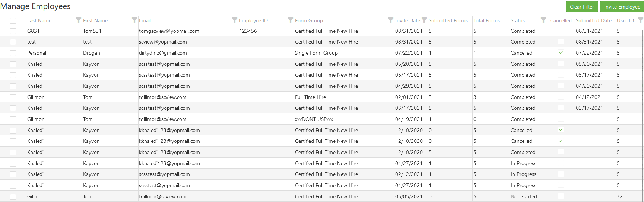The width and height of the screenshot is (644, 202).
Task: Open the Employee ID column filter
Action: click(290, 20)
